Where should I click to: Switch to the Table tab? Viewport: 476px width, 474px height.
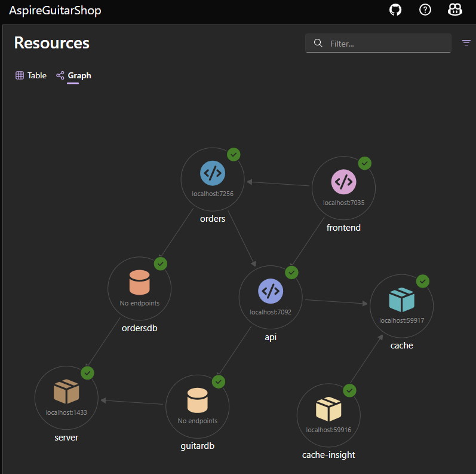click(31, 75)
